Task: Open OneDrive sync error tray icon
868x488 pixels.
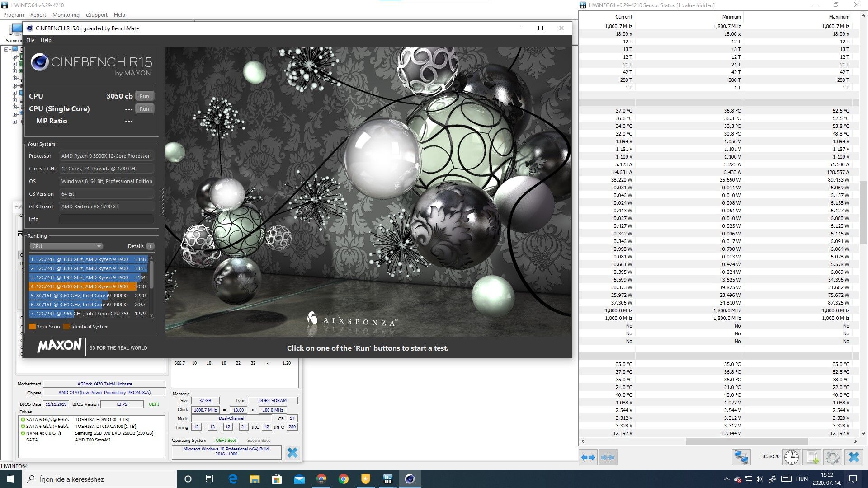Action: point(737,479)
